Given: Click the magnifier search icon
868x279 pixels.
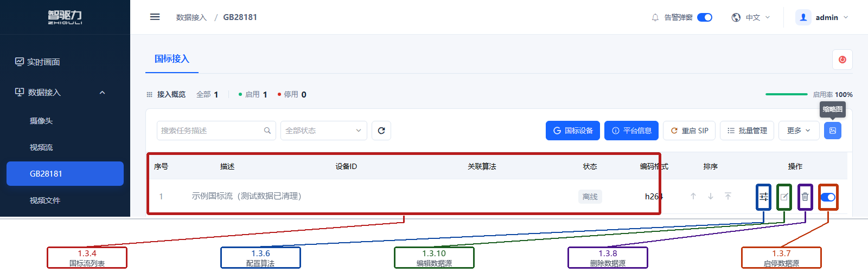Looking at the screenshot, I should click(x=267, y=131).
